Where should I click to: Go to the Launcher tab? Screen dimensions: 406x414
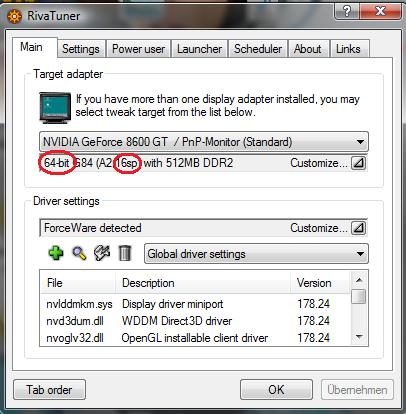point(199,49)
